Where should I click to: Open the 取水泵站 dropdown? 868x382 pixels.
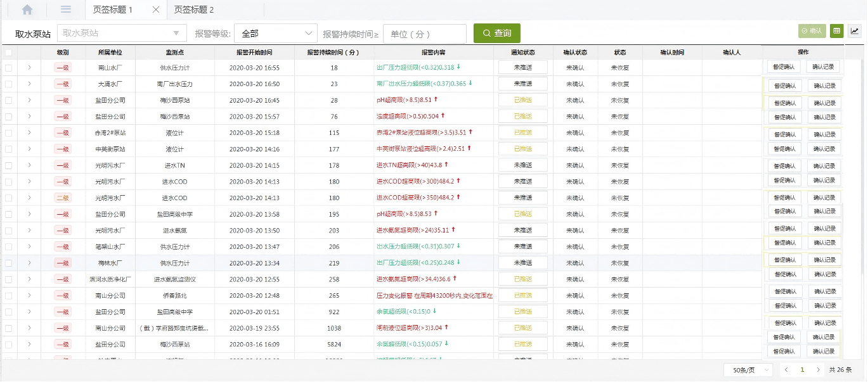click(x=122, y=33)
